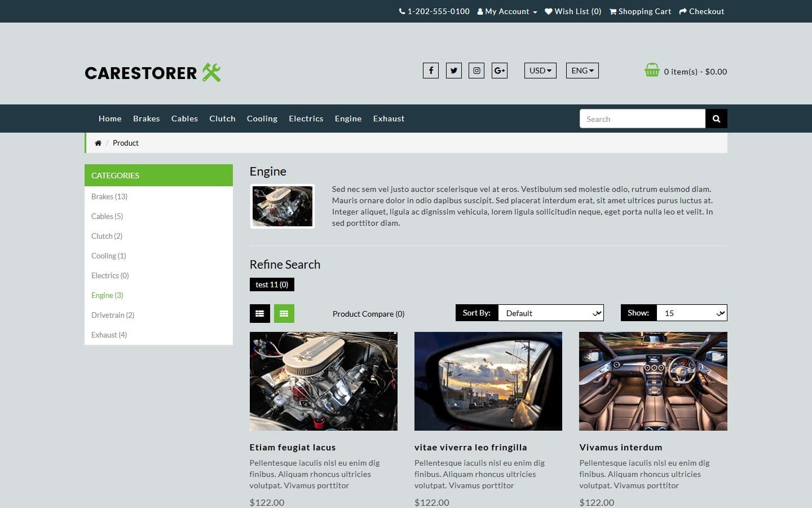The height and width of the screenshot is (508, 812).
Task: Click the search magnifier button
Action: coord(716,119)
